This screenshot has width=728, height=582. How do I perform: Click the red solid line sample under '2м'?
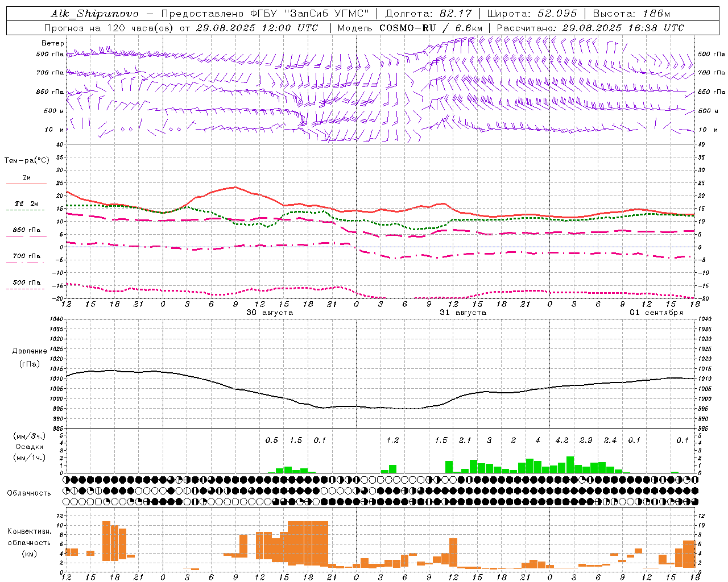point(26,184)
